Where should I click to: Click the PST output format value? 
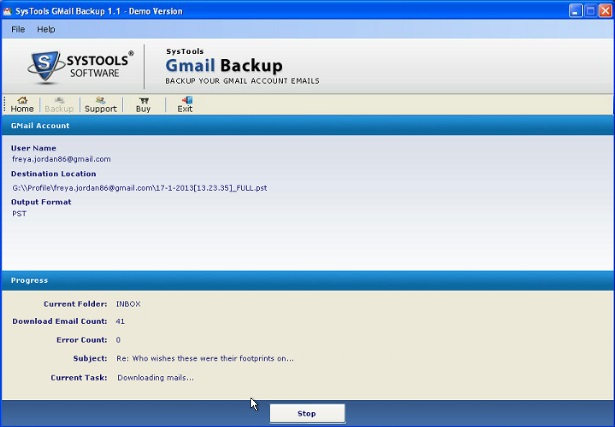tap(19, 214)
